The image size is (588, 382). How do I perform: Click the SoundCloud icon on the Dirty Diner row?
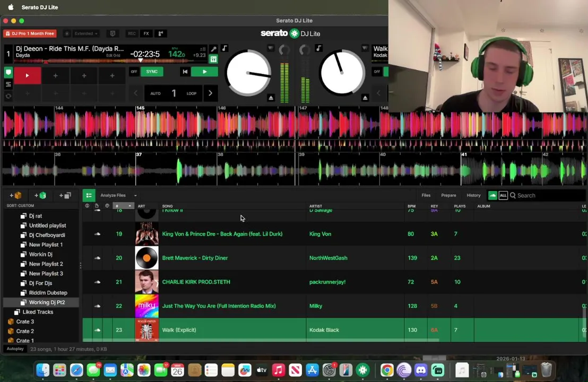click(x=97, y=258)
